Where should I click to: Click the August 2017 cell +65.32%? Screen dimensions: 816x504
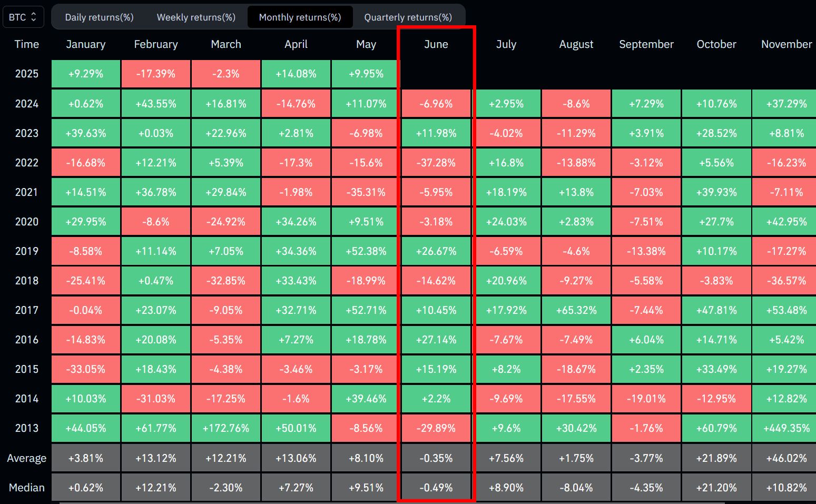[x=576, y=310]
